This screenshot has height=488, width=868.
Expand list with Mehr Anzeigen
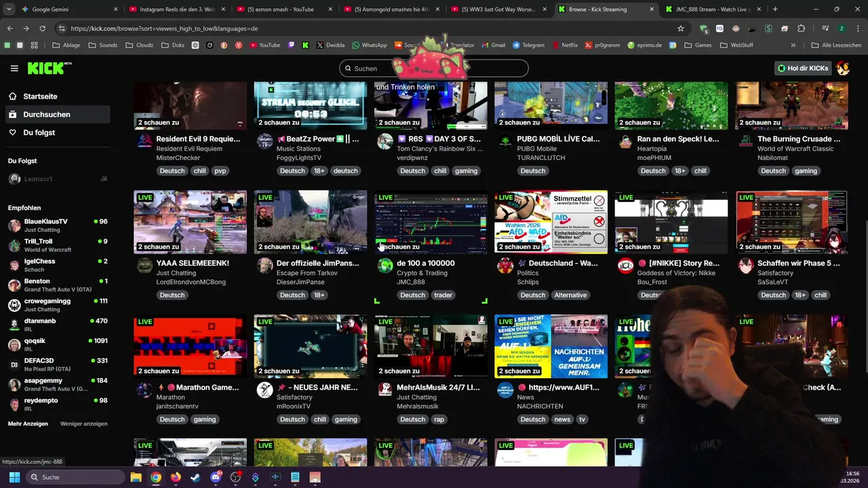[x=28, y=424]
